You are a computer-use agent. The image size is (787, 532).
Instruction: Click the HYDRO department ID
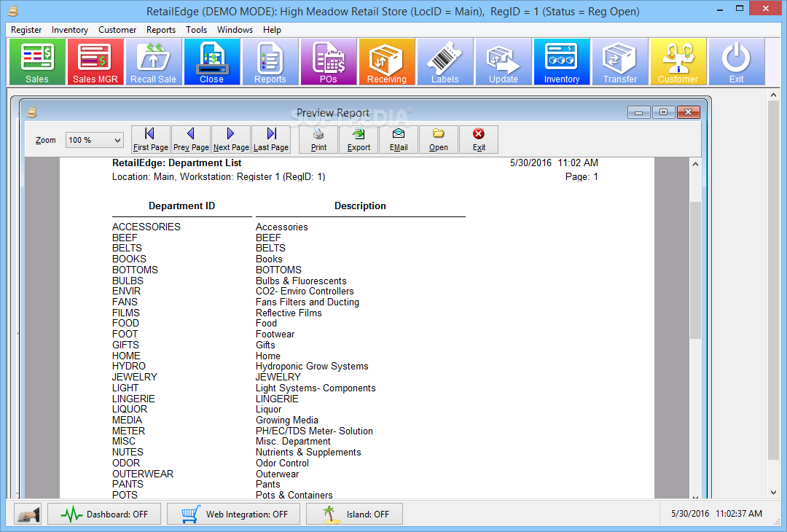(x=128, y=367)
